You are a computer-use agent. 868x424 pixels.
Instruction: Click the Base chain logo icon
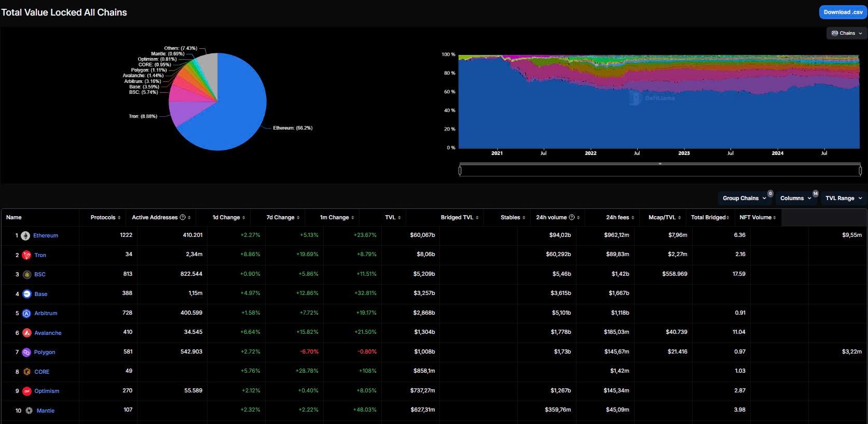pyautogui.click(x=27, y=294)
